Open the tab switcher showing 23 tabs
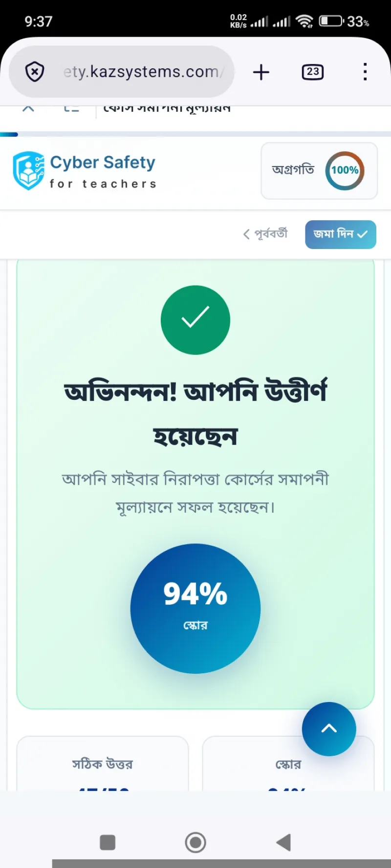Screen dimensions: 391x868 click(313, 72)
